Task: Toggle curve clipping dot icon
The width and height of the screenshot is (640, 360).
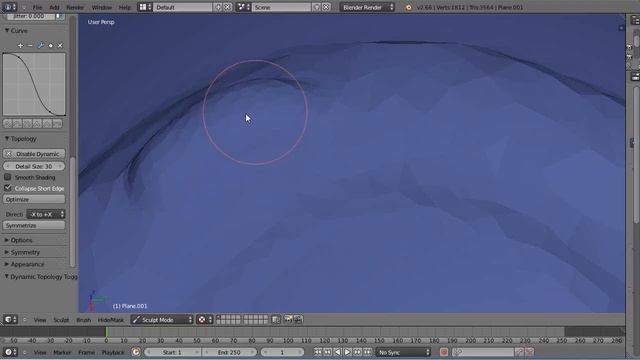Action: (51, 46)
